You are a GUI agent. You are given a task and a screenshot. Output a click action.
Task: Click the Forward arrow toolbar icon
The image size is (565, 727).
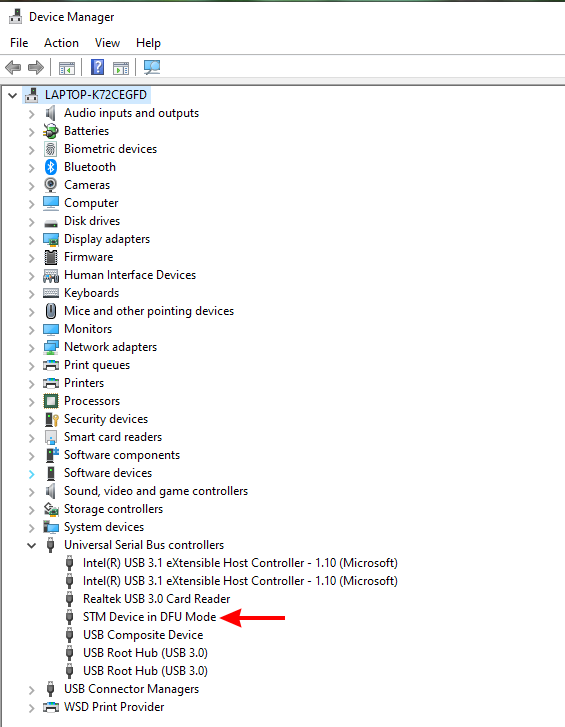pos(36,68)
